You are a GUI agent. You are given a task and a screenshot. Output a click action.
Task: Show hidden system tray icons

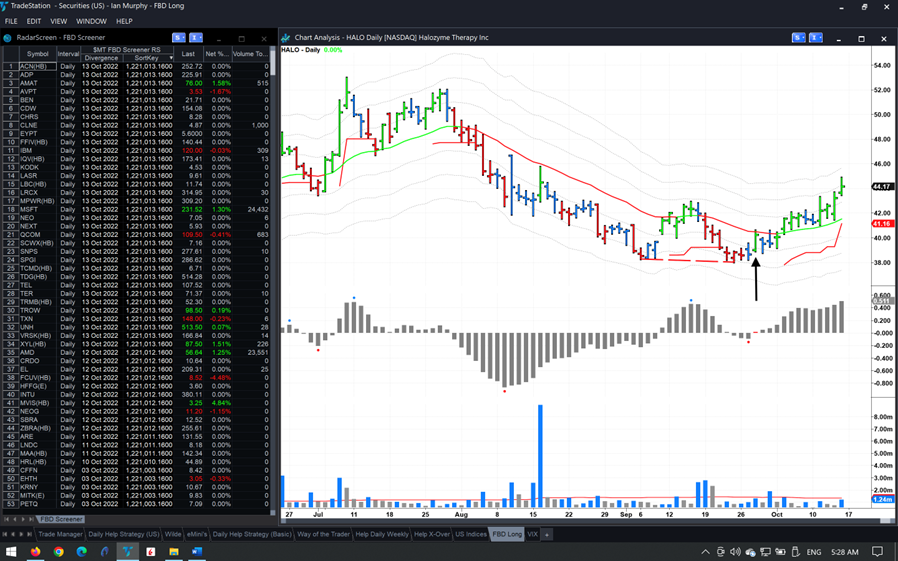coord(706,552)
